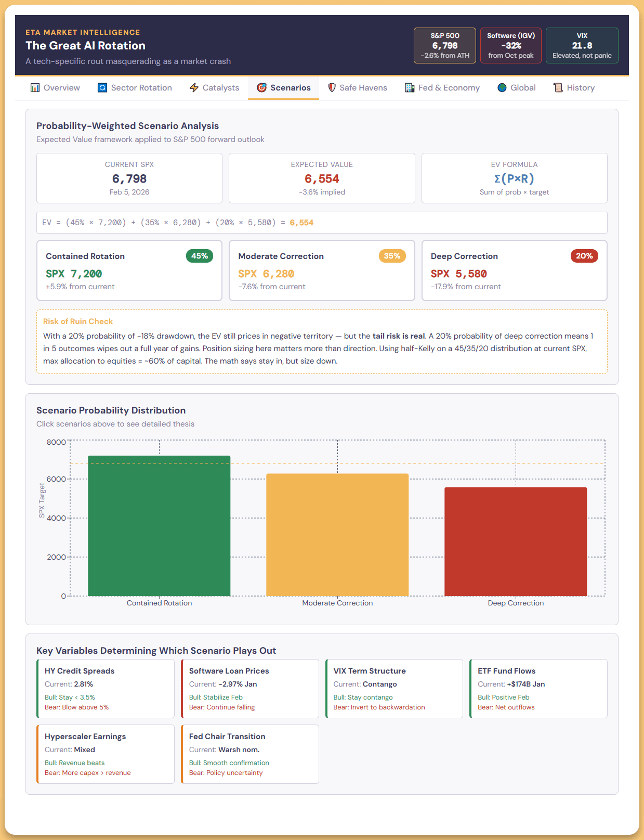Click the green Contained Rotation chart bar
Screen dimensions: 644x840
pyautogui.click(x=159, y=526)
